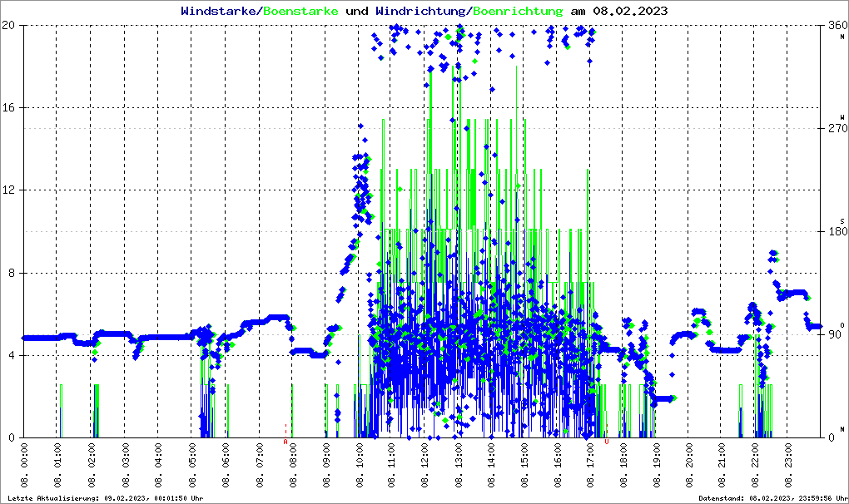Screen dimensions: 849x504
Task: Click the time label 08. 00:00
Action: pos(25,466)
